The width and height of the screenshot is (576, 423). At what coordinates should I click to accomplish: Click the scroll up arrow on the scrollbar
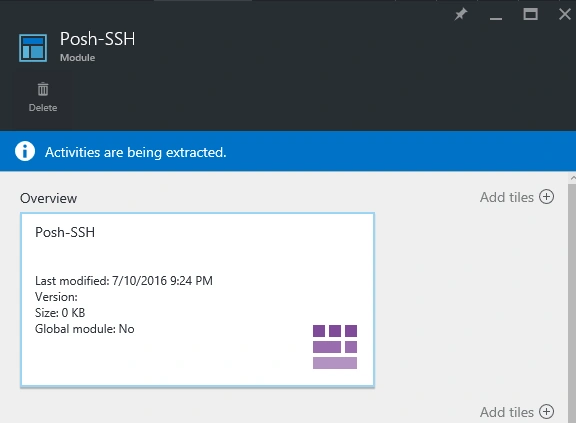click(572, 178)
